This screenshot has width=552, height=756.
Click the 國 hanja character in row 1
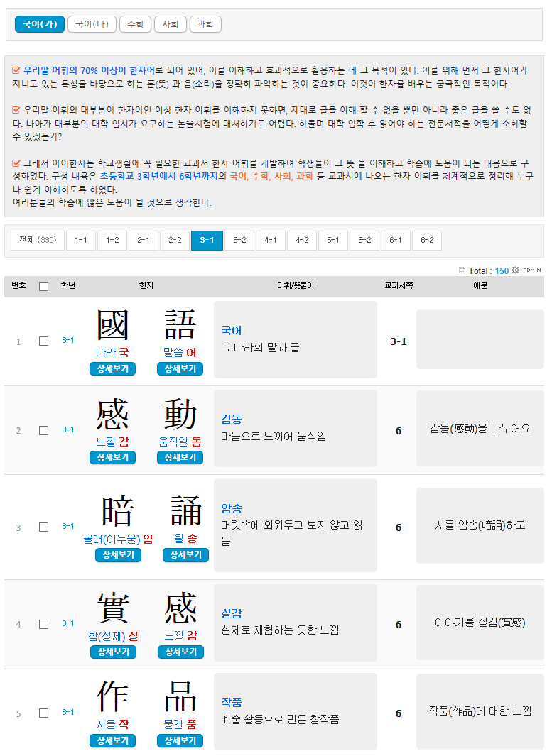tap(112, 326)
